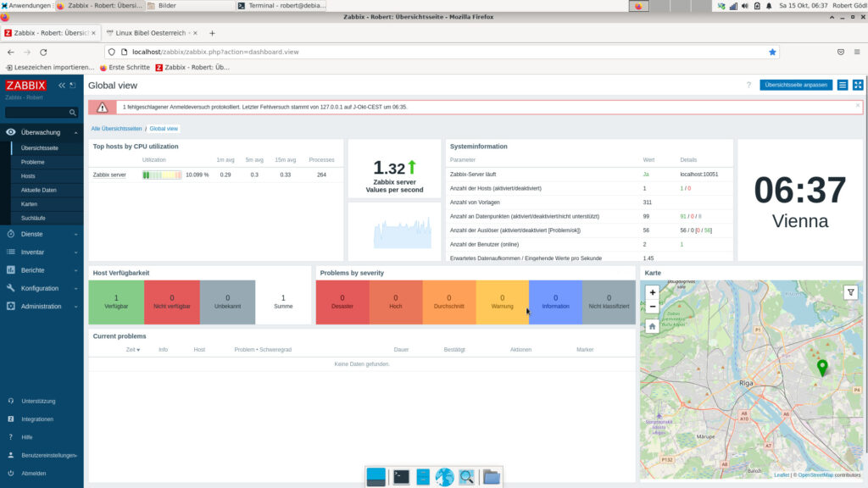
Task: Click the ZABBIX logo
Action: (26, 86)
